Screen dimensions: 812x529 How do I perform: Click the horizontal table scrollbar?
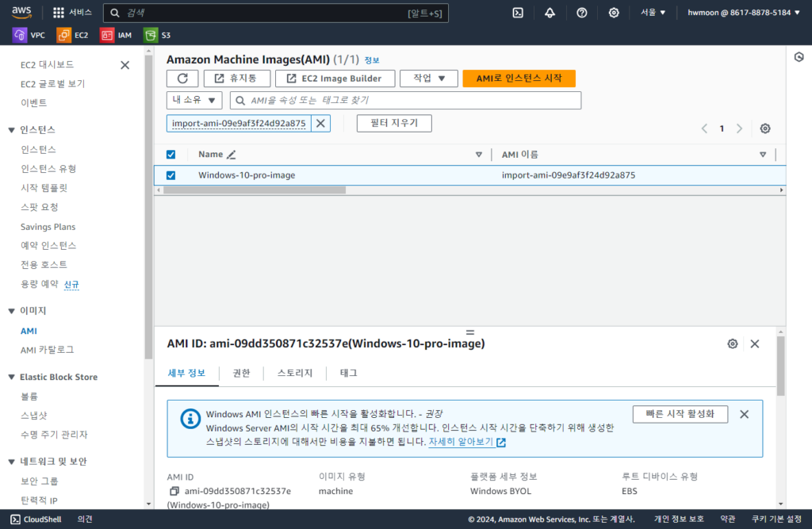[x=255, y=190]
